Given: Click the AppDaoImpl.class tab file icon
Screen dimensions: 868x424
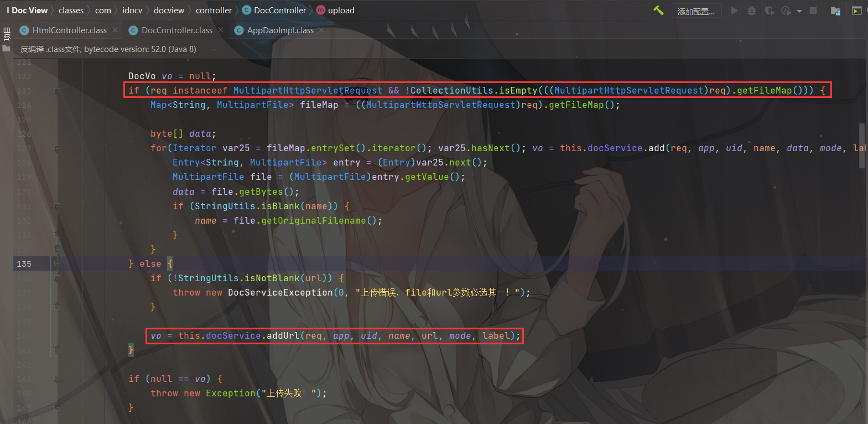Looking at the screenshot, I should coord(239,30).
